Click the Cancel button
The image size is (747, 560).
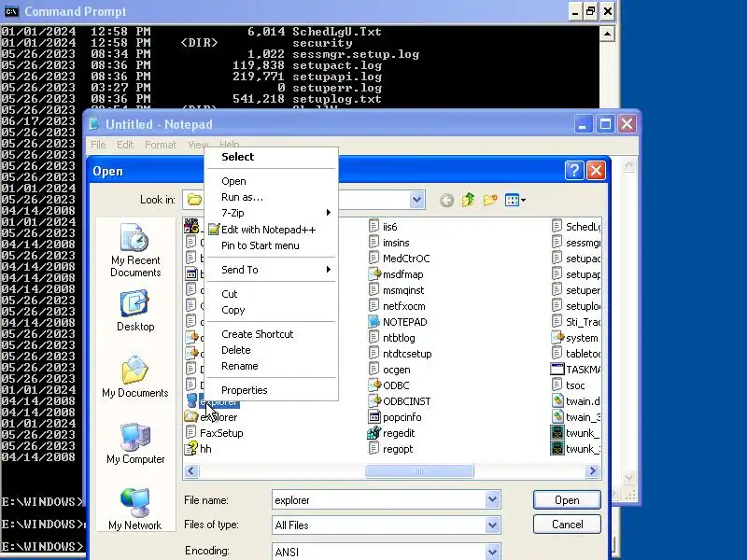[567, 525]
